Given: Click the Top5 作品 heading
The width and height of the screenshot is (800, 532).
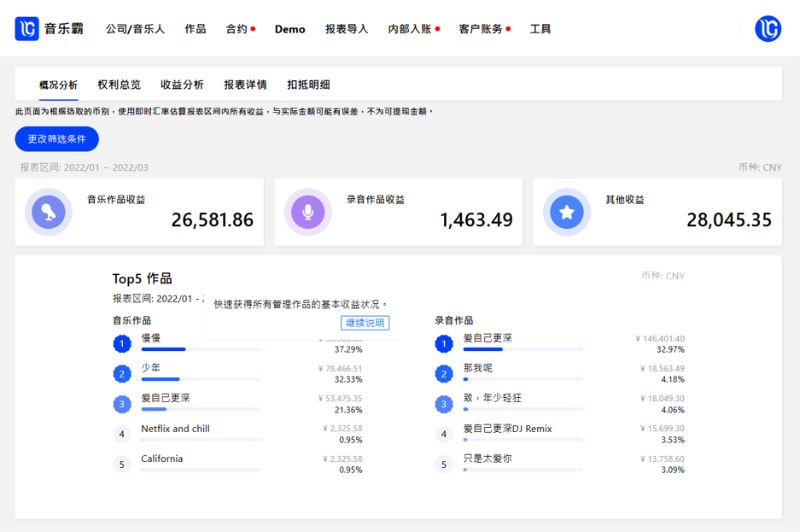Looking at the screenshot, I should click(x=143, y=278).
